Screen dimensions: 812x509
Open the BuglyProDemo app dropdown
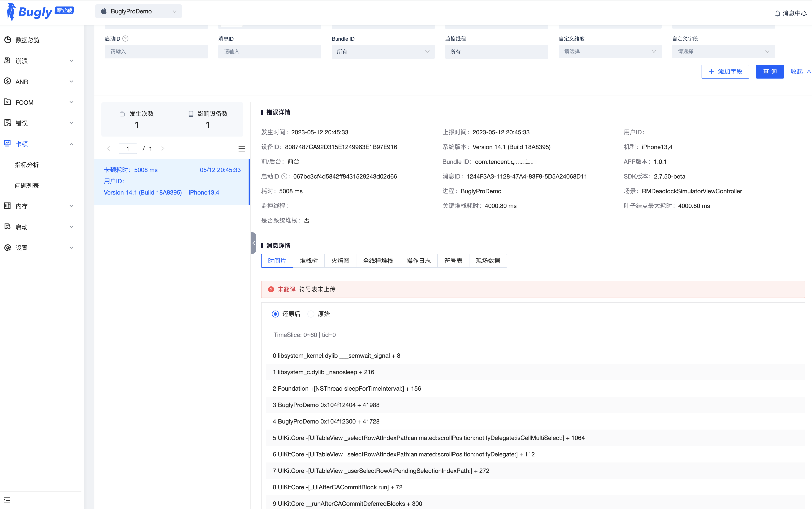pyautogui.click(x=138, y=11)
